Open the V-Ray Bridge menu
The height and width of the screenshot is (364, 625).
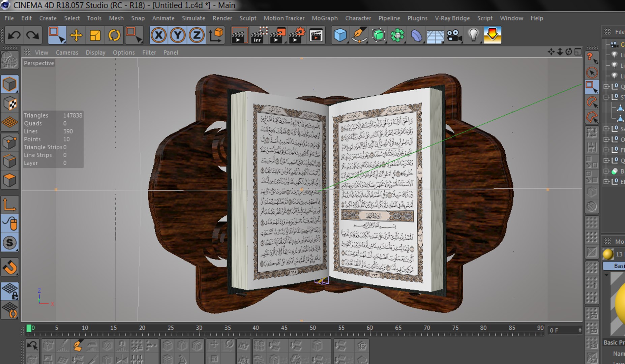click(x=452, y=18)
